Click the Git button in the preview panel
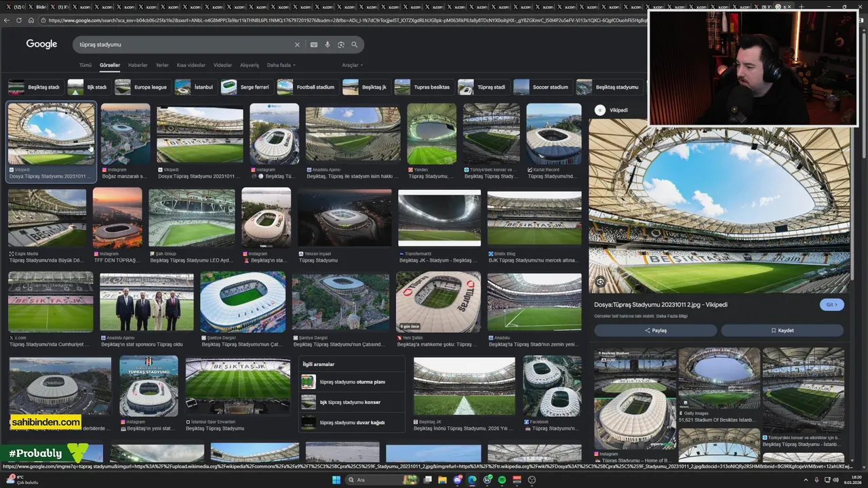868x488 pixels. 831,305
